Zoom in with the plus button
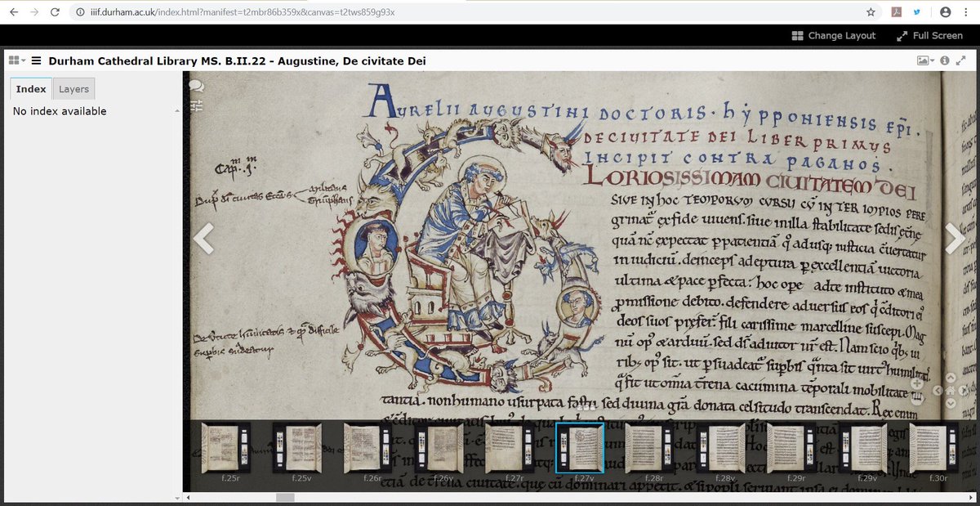Viewport: 980px width, 506px height. (916, 383)
